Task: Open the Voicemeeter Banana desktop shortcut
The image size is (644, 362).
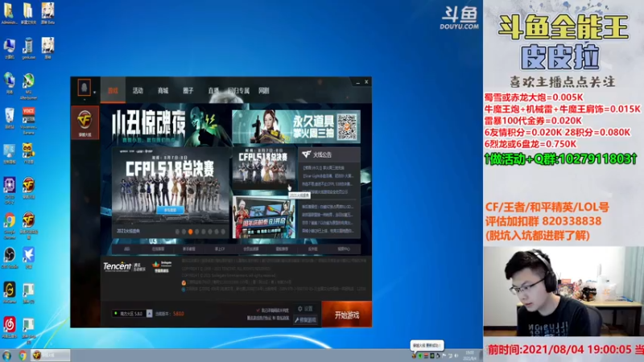Action: pyautogui.click(x=28, y=120)
